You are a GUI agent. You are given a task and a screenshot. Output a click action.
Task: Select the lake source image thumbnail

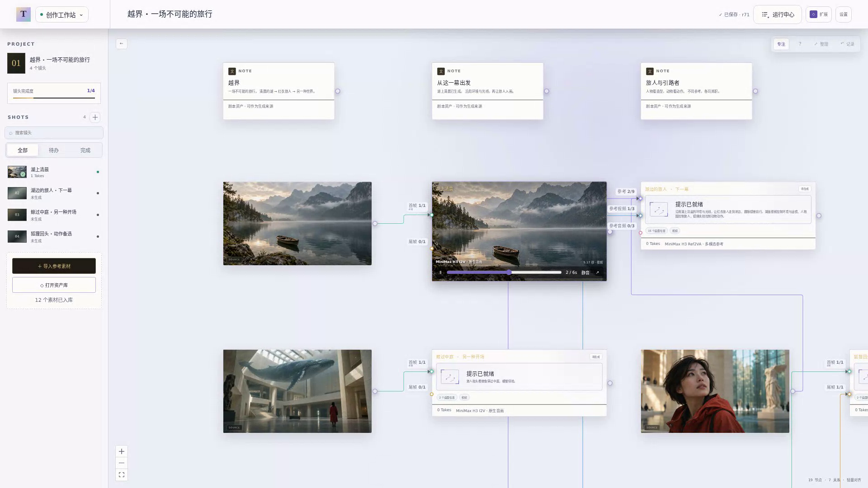point(297,224)
